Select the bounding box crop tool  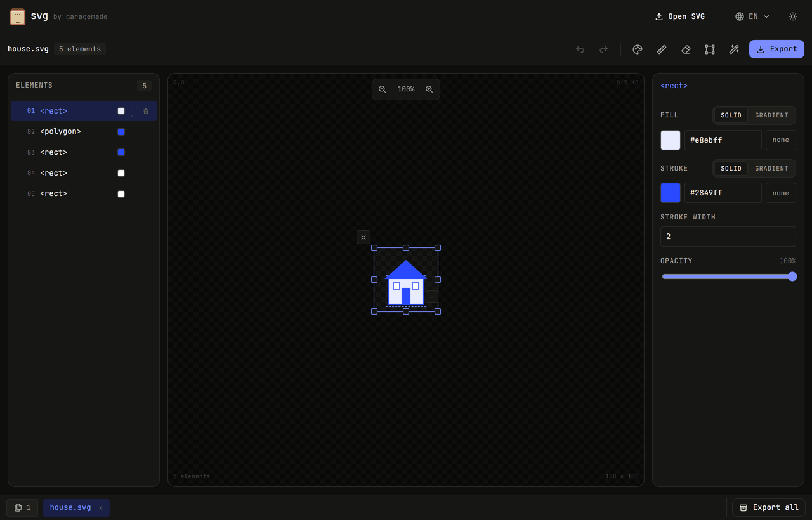[x=710, y=49]
